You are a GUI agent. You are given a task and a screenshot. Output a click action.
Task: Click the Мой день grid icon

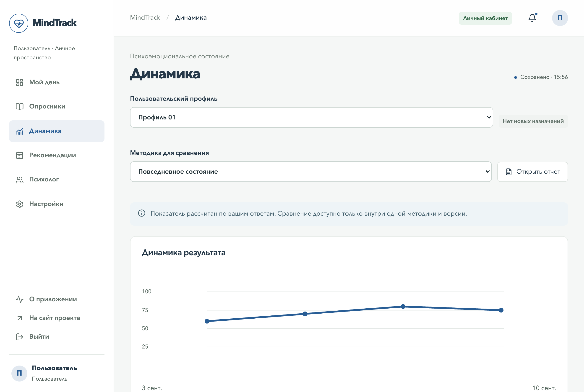[20, 83]
